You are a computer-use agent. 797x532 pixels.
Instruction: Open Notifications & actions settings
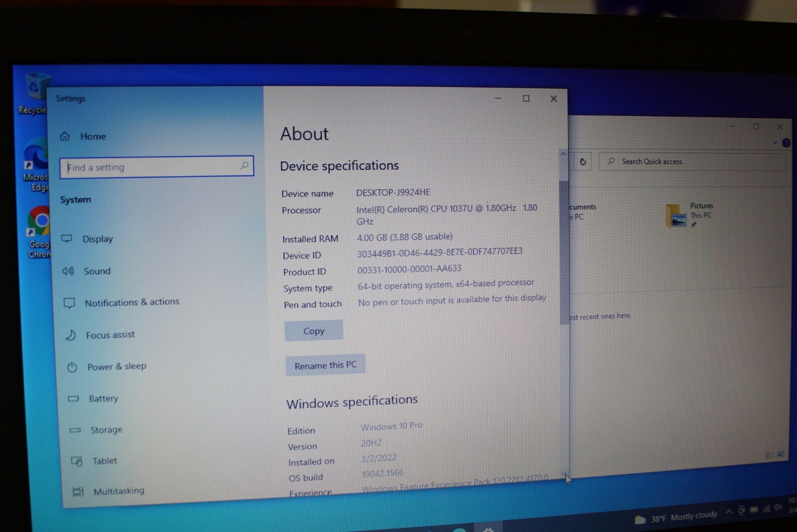pos(122,302)
